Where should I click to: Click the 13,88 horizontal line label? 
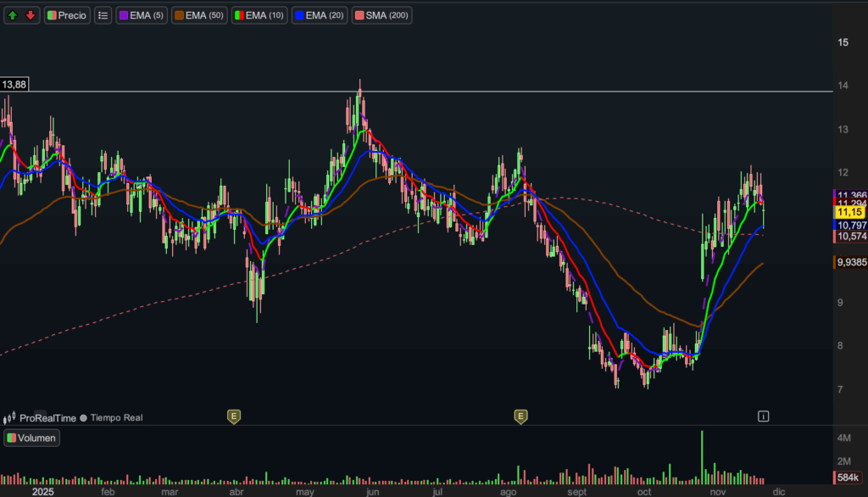coord(14,85)
